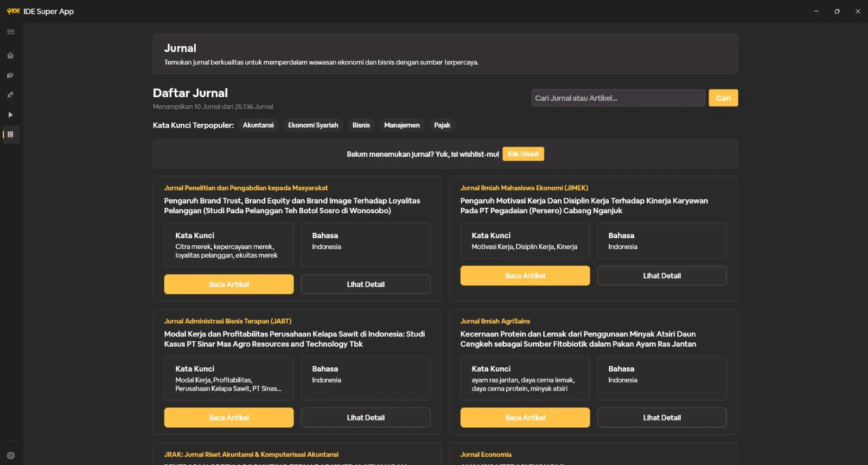
Task: Select the Jurnal sidebar icon
Action: pos(10,135)
